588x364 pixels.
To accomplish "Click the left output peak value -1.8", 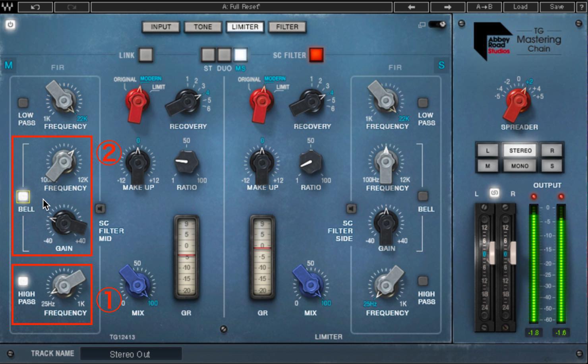I will [x=534, y=332].
